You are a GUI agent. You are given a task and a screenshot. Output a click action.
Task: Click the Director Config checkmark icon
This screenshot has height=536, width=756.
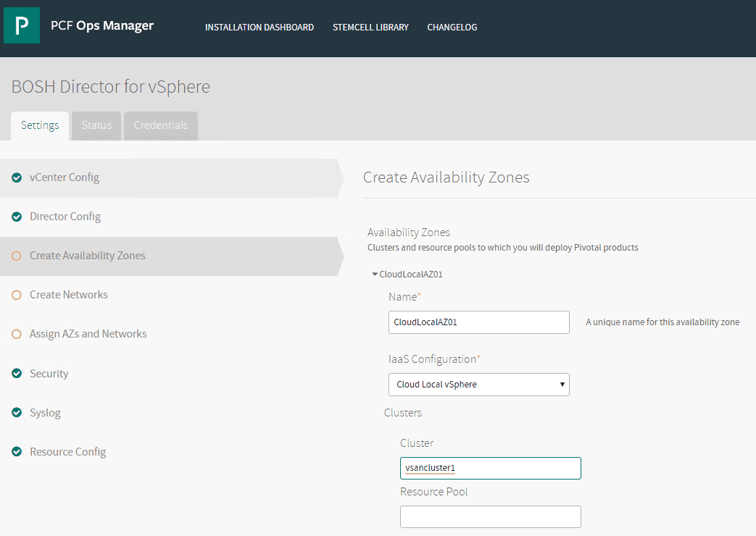tap(17, 217)
